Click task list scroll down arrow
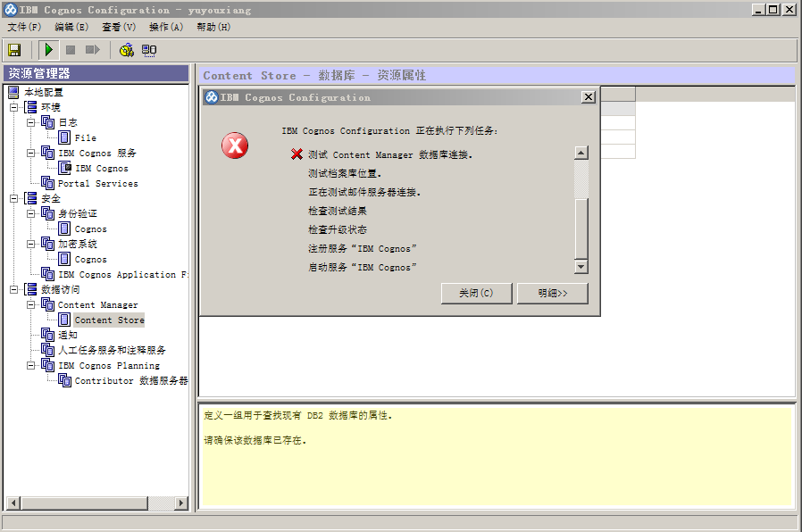The height and width of the screenshot is (532, 802). coord(581,266)
